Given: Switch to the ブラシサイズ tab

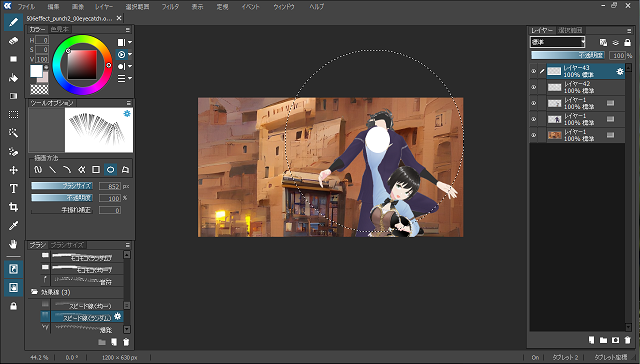Looking at the screenshot, I should coord(67,245).
